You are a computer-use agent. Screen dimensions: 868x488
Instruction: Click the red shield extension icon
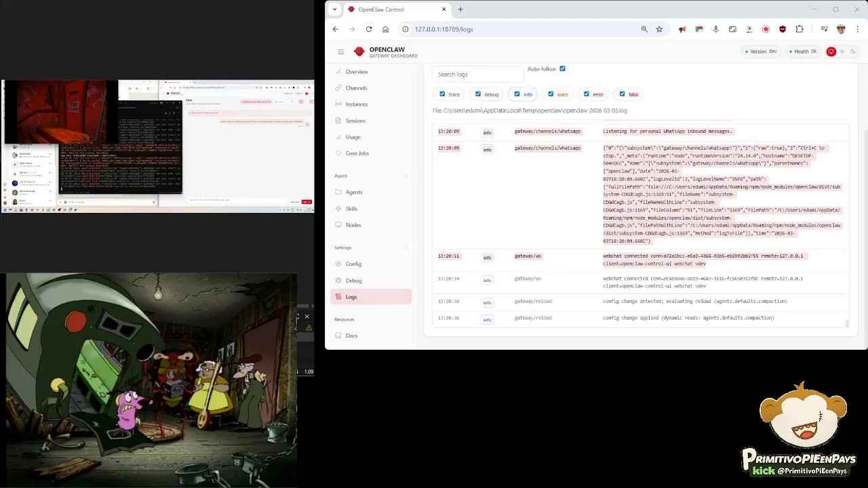783,29
